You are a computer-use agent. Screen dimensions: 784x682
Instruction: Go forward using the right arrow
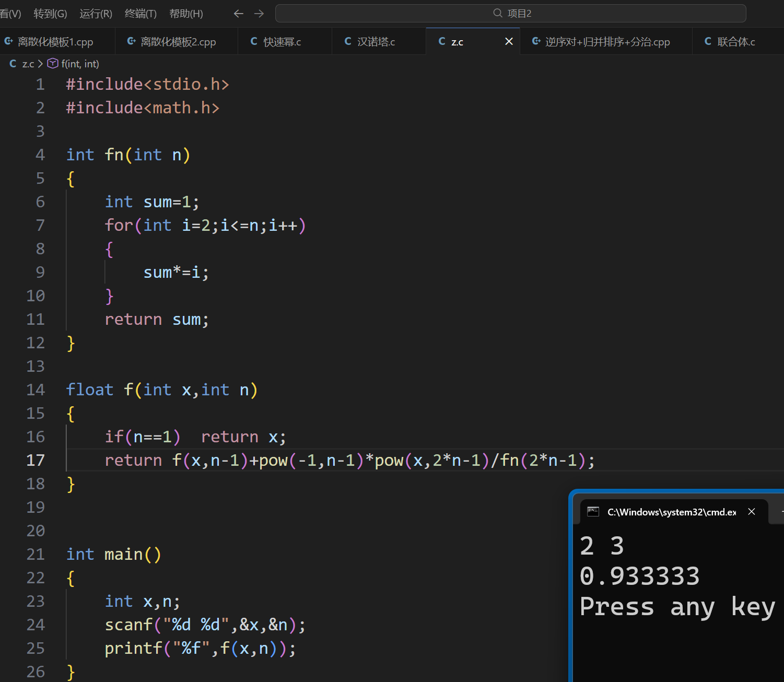click(x=259, y=14)
